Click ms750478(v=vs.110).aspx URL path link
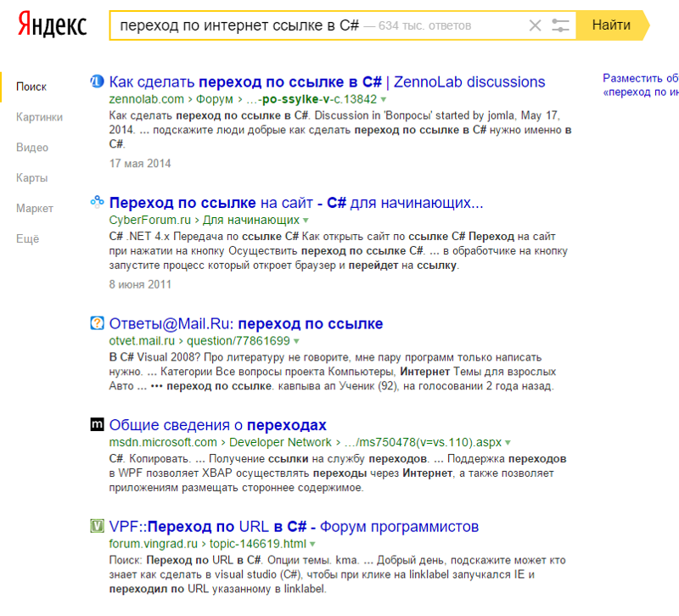The image size is (679, 616). pyautogui.click(x=423, y=442)
